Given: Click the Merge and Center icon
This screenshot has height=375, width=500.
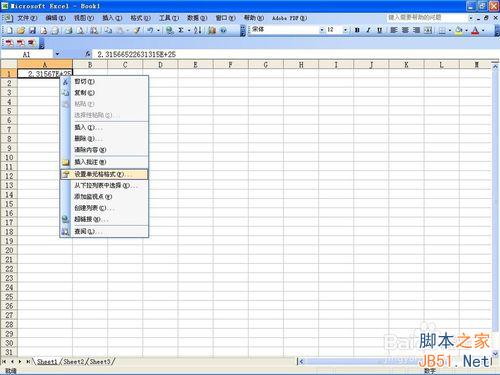Looking at the screenshot, I should click(x=428, y=30).
